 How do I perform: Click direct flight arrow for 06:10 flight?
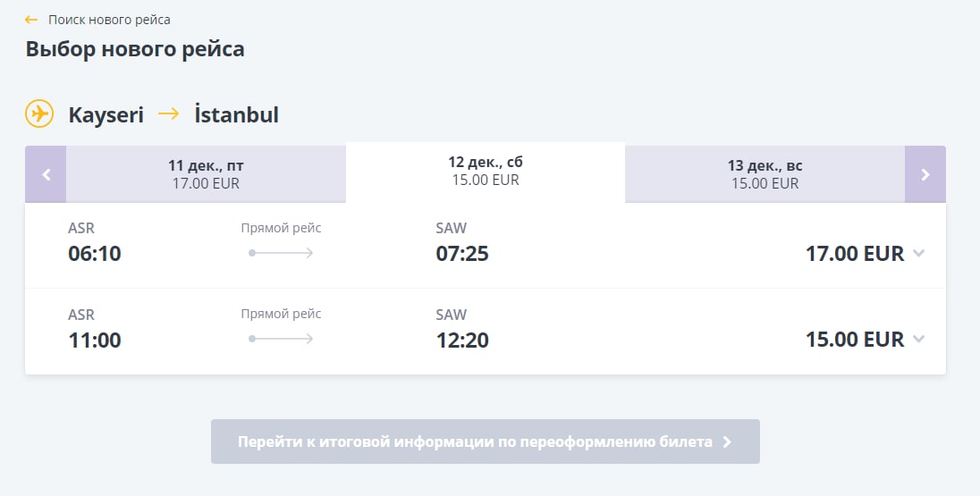(x=281, y=253)
